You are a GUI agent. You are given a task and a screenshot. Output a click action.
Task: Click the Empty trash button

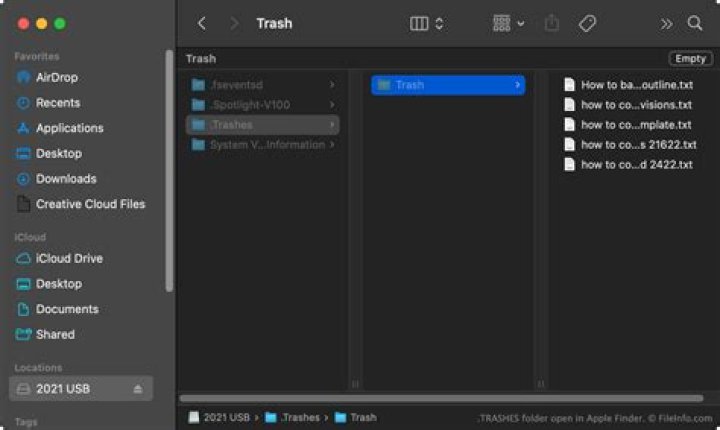691,59
